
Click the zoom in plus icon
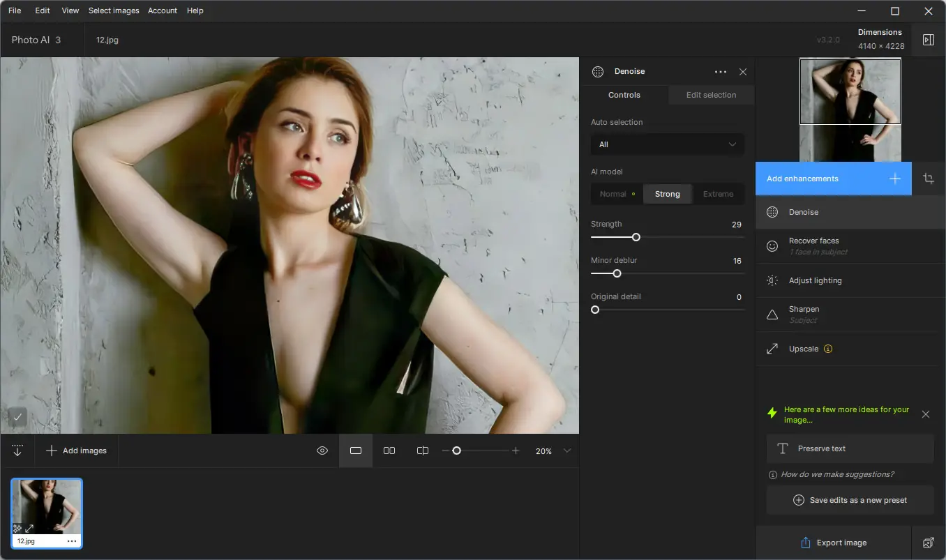click(x=516, y=451)
